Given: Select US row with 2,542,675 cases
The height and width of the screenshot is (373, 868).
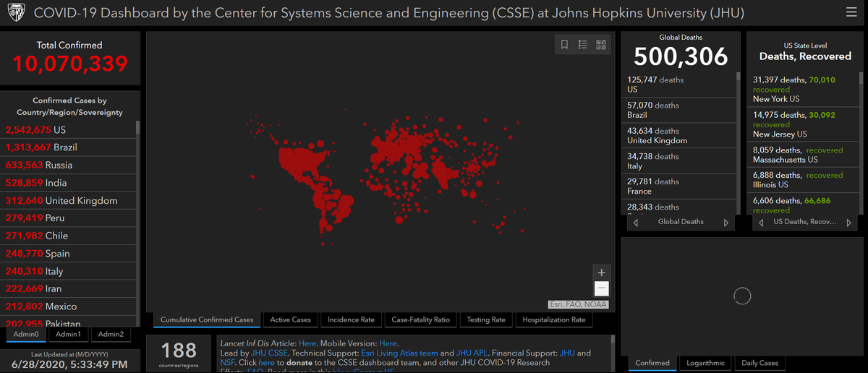Looking at the screenshot, I should pyautogui.click(x=69, y=130).
